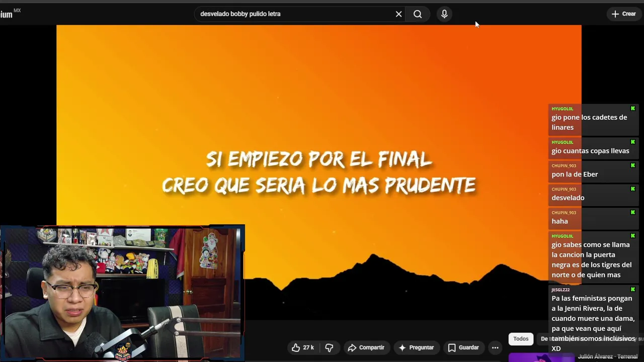Screen dimensions: 644x362
Task: Click the badge on the 'haha' message
Action: click(x=633, y=212)
